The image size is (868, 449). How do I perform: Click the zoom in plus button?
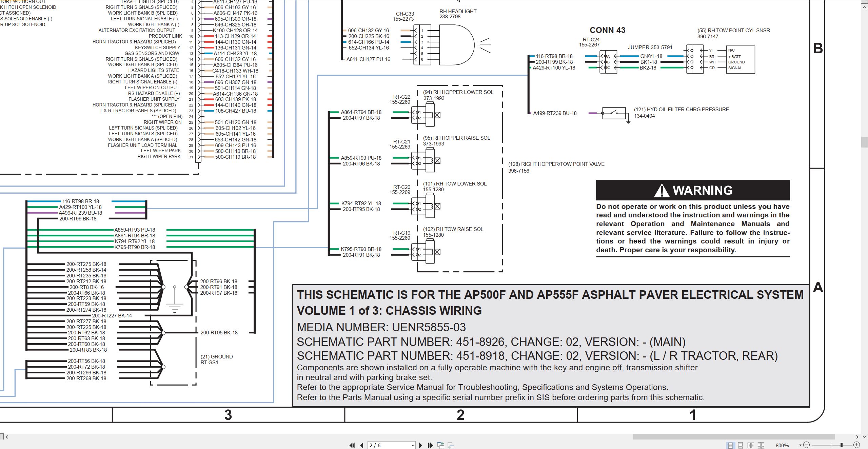click(x=856, y=445)
